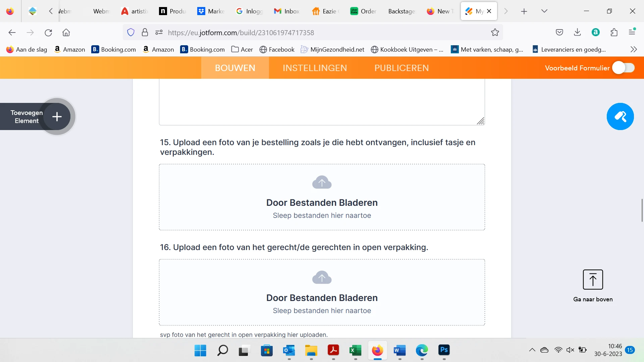The width and height of the screenshot is (644, 362).
Task: Click the orange floating edit pencil button
Action: [x=620, y=116]
